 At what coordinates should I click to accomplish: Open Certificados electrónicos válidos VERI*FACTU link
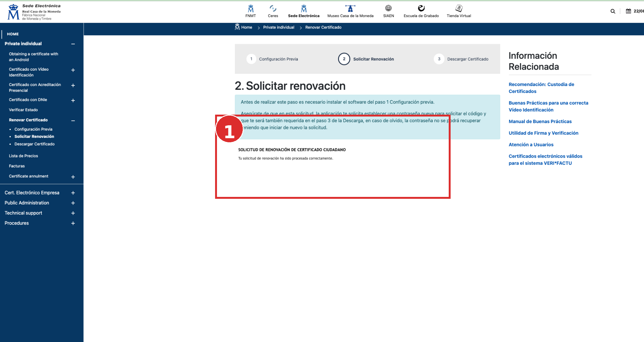545,160
